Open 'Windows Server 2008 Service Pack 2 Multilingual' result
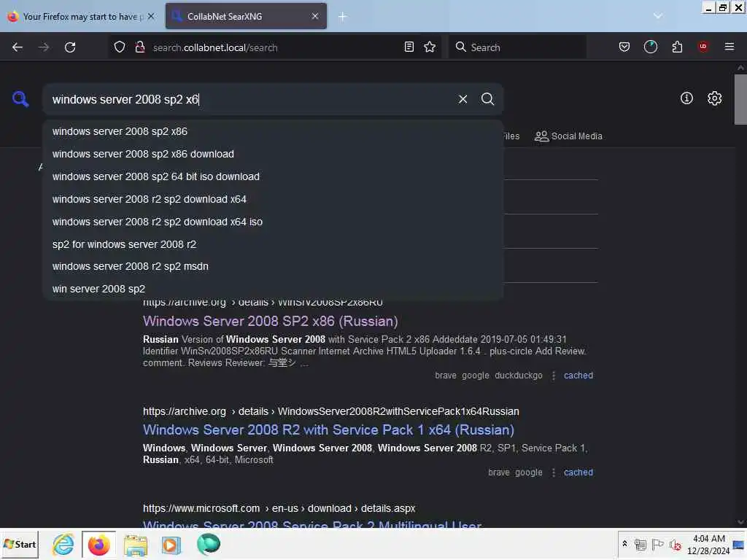 click(312, 525)
